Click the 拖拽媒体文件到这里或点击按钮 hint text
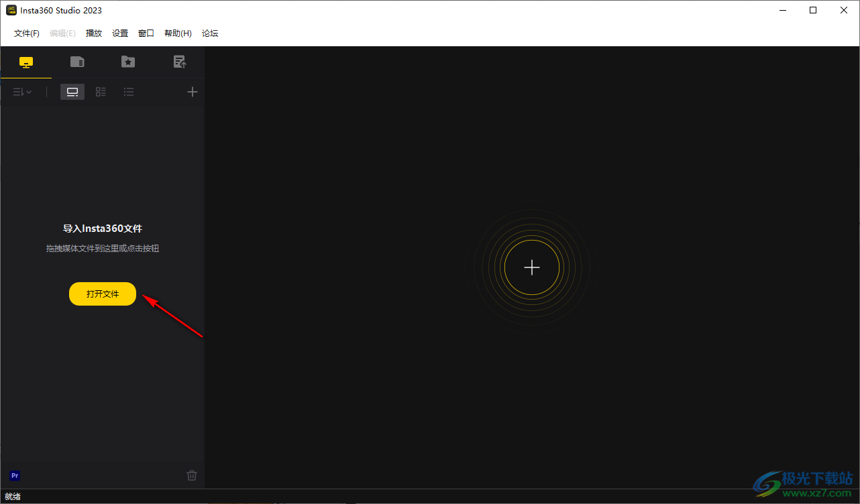860x504 pixels. [103, 249]
